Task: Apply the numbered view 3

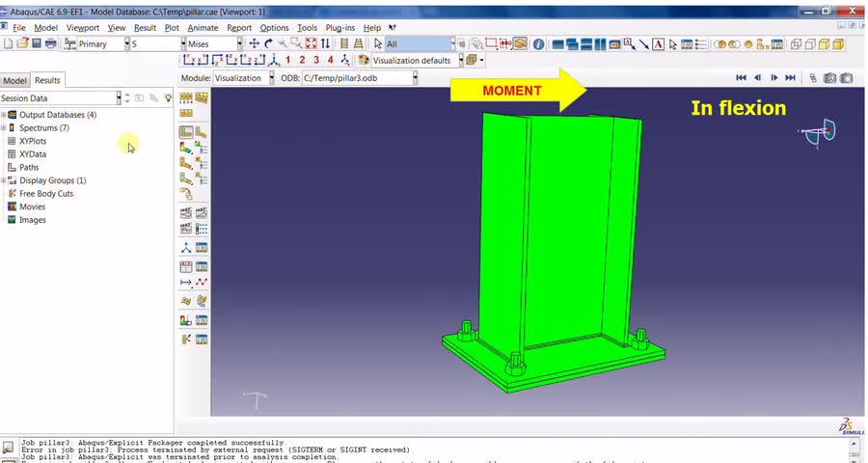Action: [316, 60]
